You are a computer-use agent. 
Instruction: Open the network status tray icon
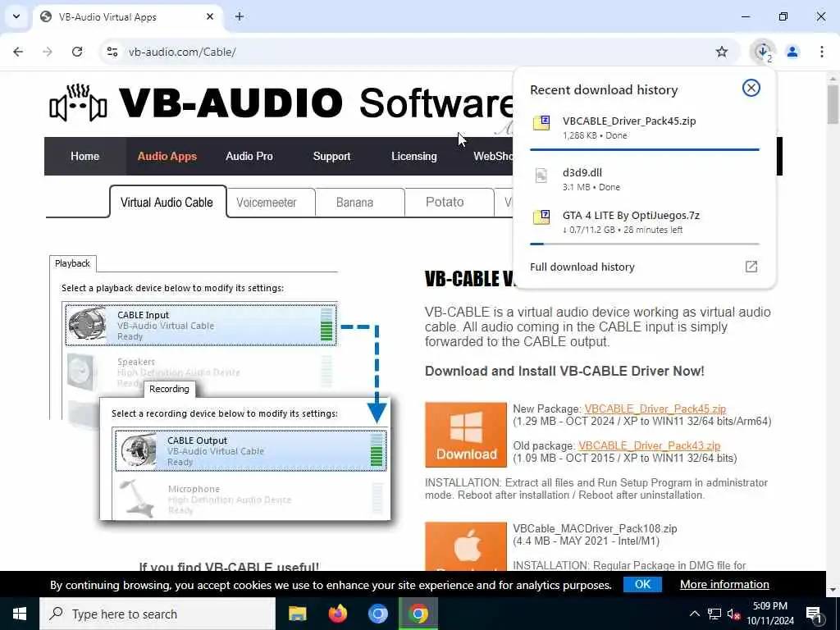click(714, 614)
